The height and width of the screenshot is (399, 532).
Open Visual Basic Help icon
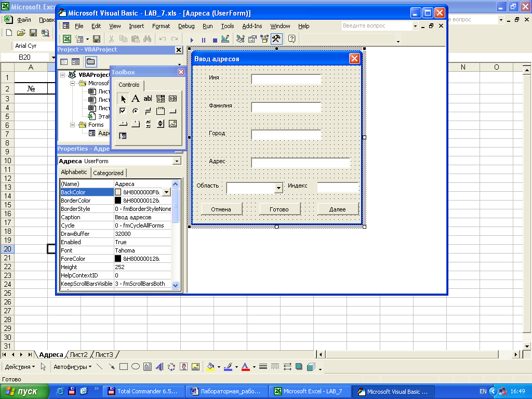point(291,39)
